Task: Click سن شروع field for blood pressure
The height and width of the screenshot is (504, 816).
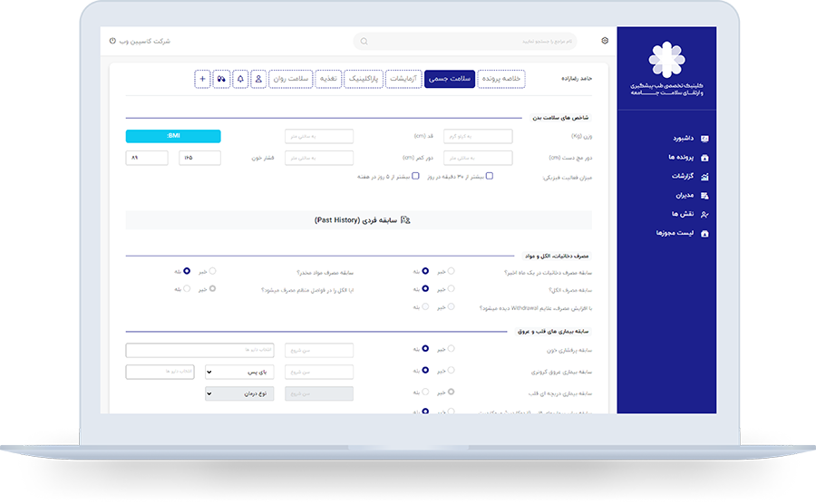Action: 319,350
